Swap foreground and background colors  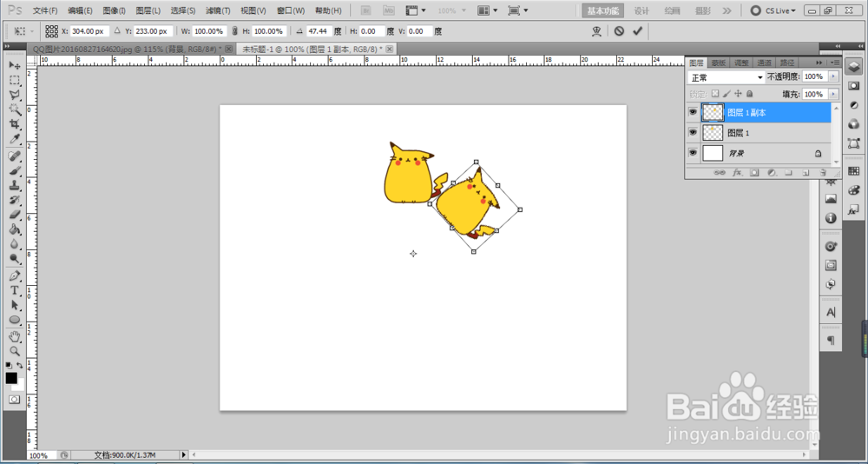21,365
